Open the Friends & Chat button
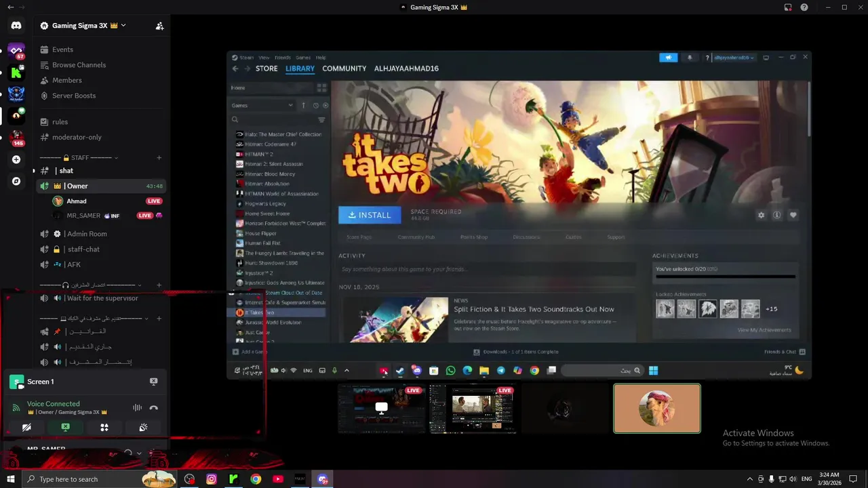 pos(785,352)
